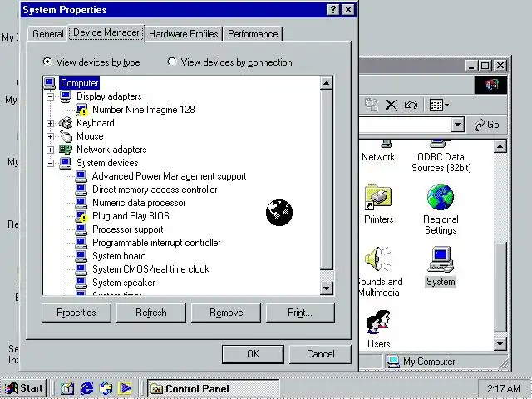This screenshot has height=399, width=532.
Task: Collapse the System devices tree node
Action: [x=50, y=163]
